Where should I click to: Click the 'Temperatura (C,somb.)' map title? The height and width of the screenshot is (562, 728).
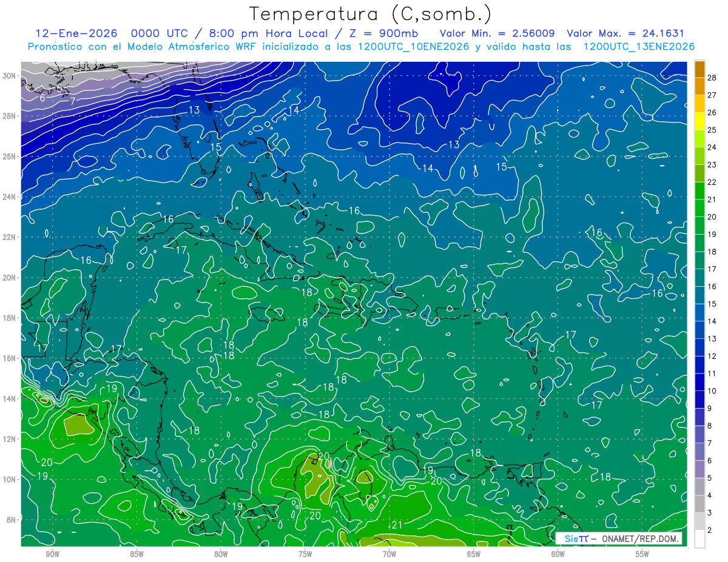coord(371,14)
